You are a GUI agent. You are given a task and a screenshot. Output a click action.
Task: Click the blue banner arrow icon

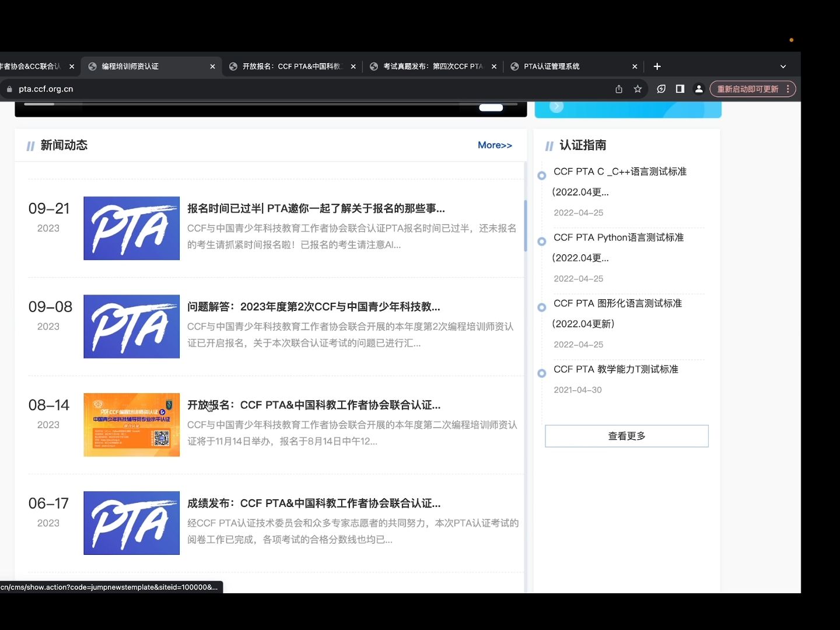[x=556, y=107]
